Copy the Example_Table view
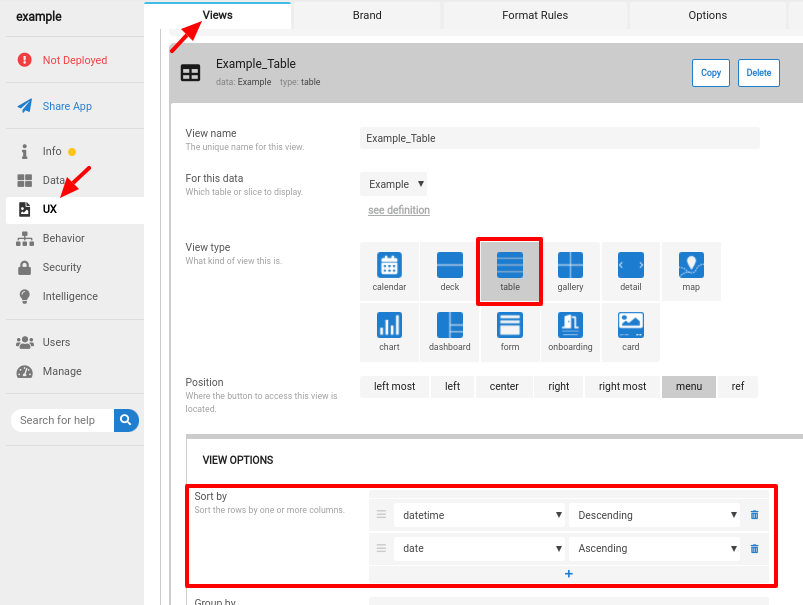Image resolution: width=803 pixels, height=605 pixels. pos(711,73)
